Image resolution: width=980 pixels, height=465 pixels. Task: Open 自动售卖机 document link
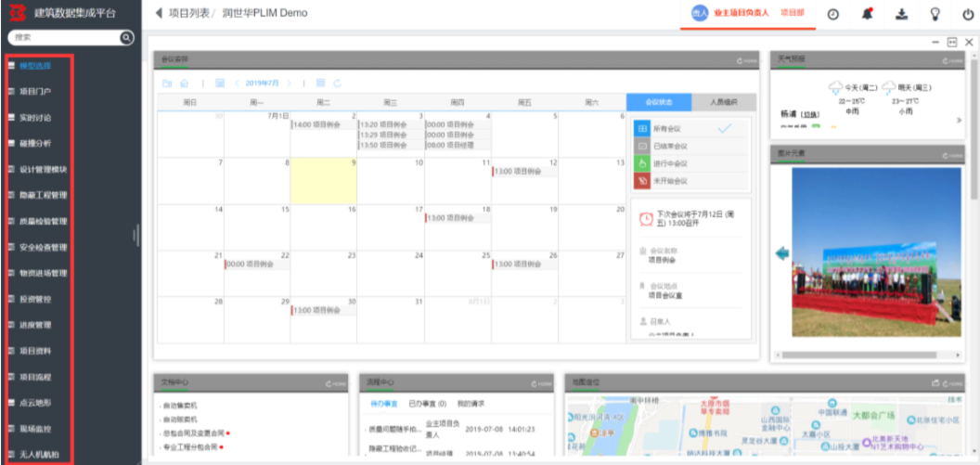(x=180, y=406)
